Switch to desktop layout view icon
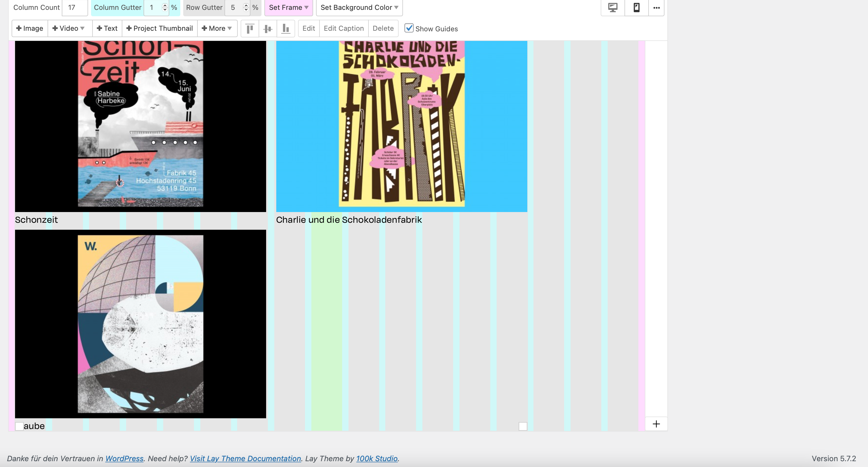 (613, 8)
